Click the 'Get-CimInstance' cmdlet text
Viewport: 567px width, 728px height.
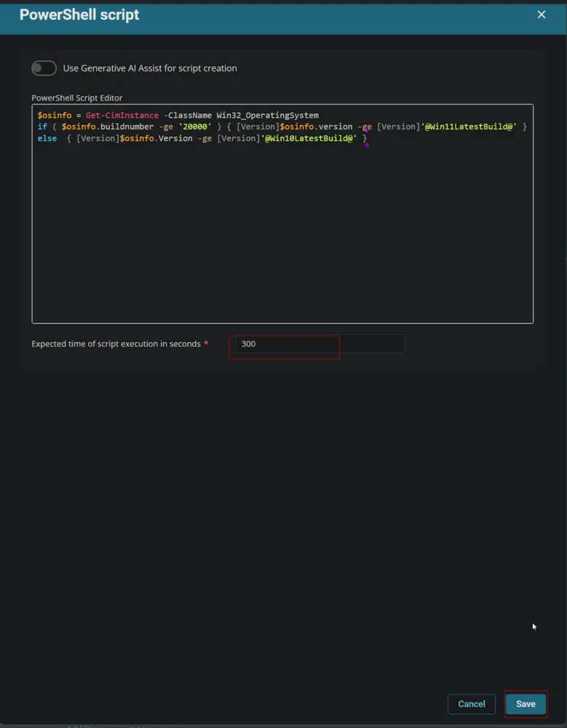[122, 115]
